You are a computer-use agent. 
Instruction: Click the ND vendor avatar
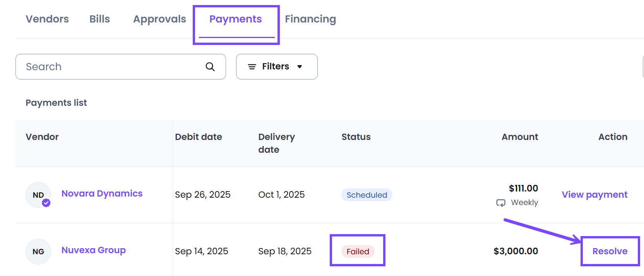point(38,195)
